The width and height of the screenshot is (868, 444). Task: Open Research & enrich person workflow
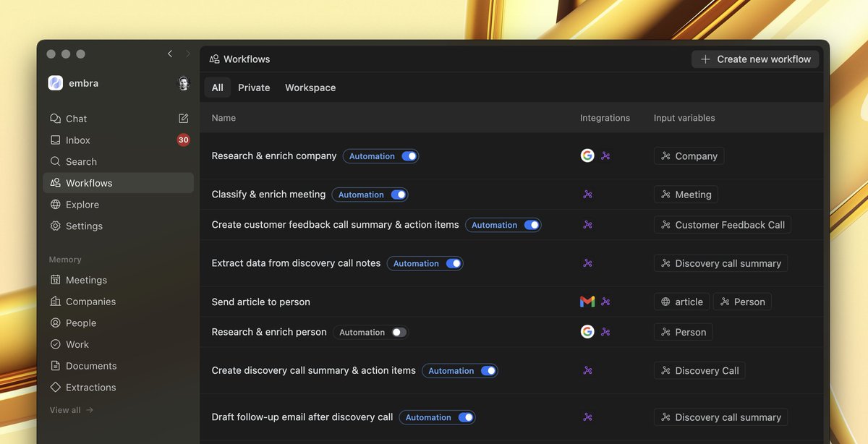click(x=269, y=332)
